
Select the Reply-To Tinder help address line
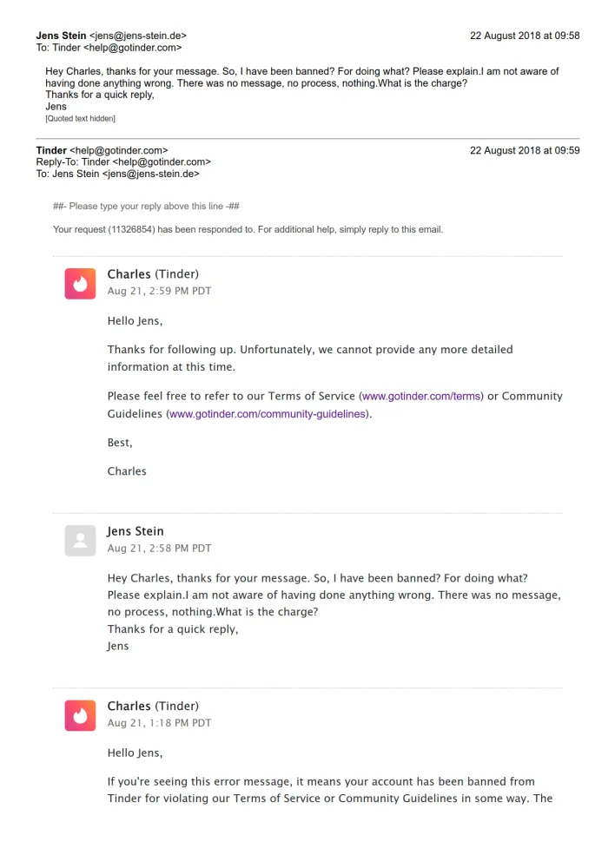pos(123,162)
